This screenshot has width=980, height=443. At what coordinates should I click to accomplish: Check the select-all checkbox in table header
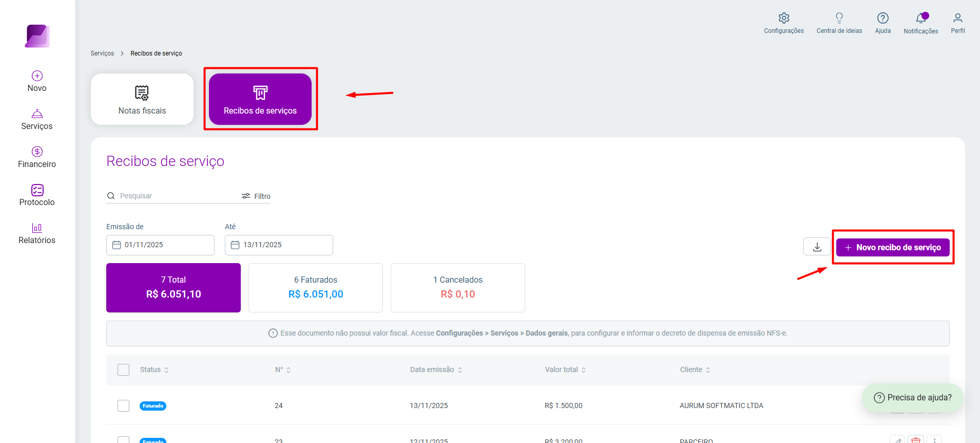[123, 370]
